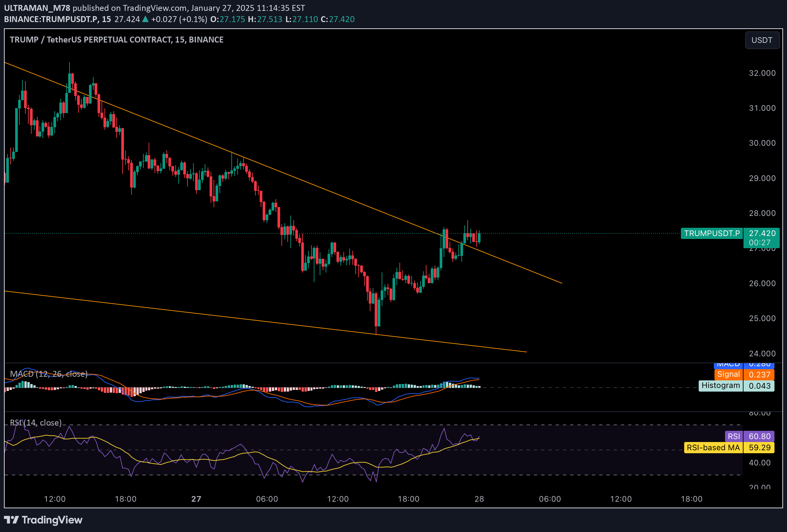The image size is (787, 532).
Task: Click the RSI value label 60.80
Action: point(760,436)
